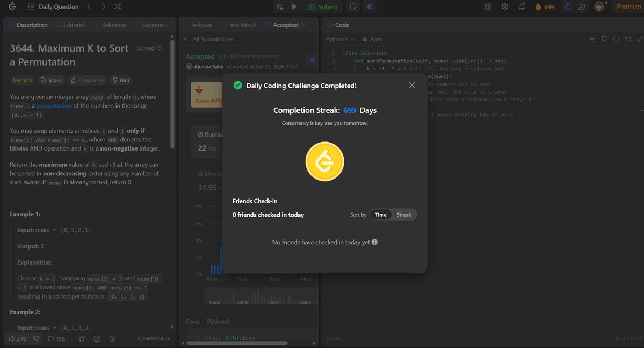Click the Premium button
The width and height of the screenshot is (644, 348).
pos(628,6)
